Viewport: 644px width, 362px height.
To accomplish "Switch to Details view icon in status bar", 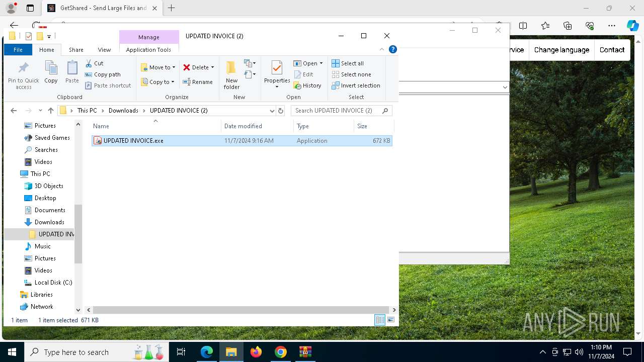I will coord(380,320).
